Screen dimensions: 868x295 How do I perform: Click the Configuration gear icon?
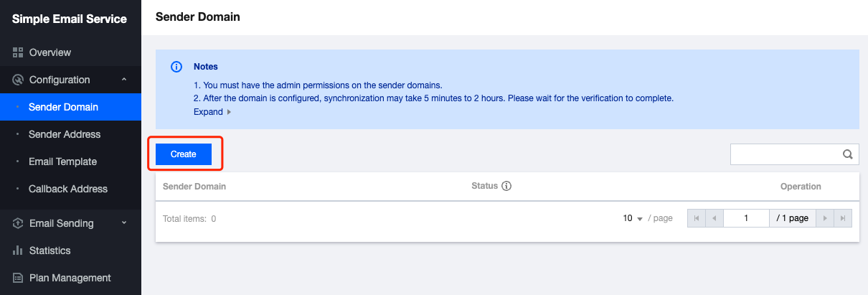[19, 80]
